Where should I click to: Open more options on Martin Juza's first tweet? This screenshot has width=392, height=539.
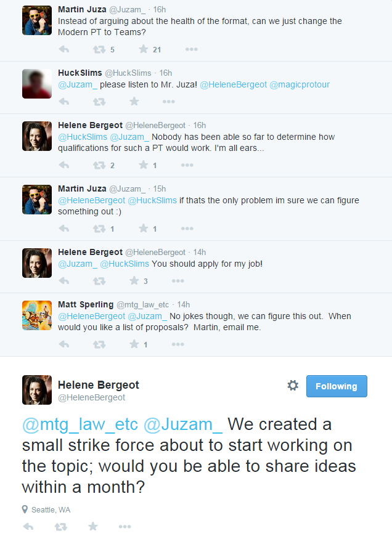191,49
